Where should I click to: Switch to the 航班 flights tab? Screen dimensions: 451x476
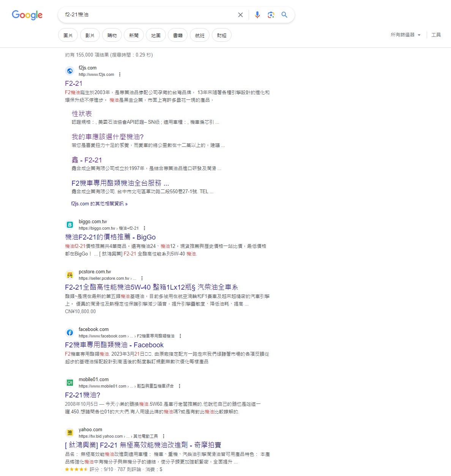coord(200,35)
